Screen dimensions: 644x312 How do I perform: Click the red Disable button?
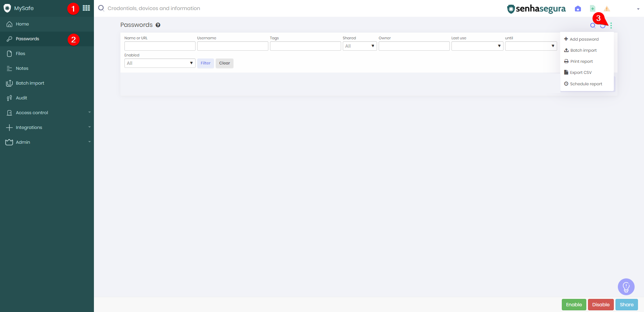pos(601,305)
